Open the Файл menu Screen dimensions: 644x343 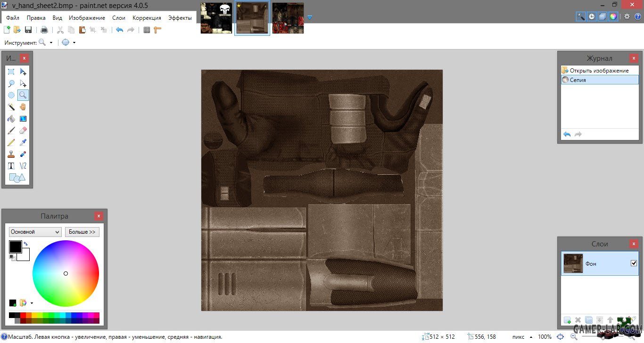point(13,18)
